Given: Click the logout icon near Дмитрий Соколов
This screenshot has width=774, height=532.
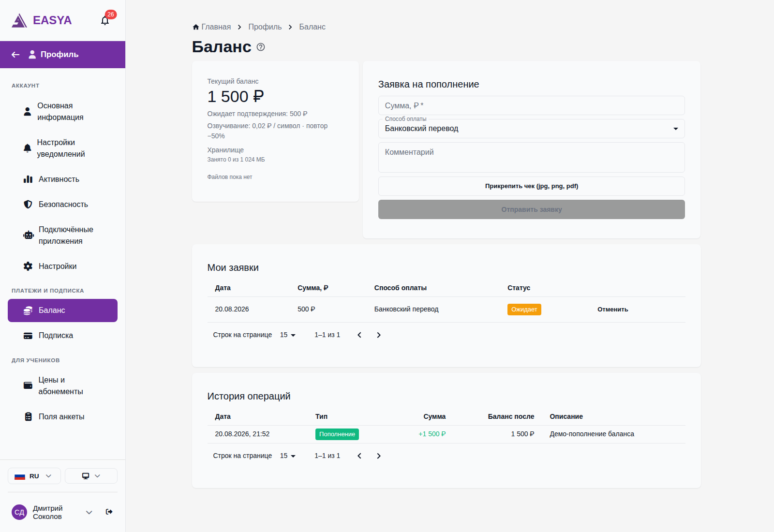Looking at the screenshot, I should tap(109, 512).
